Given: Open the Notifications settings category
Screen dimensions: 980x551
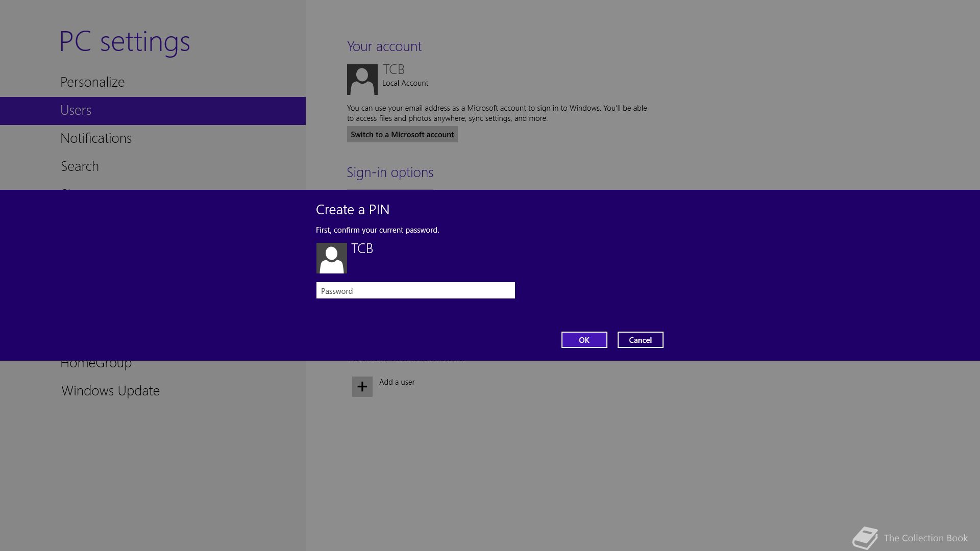Looking at the screenshot, I should tap(96, 138).
